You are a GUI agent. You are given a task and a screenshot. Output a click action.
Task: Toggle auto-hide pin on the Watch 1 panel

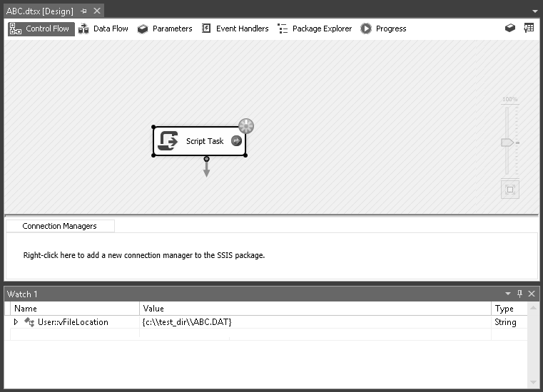click(520, 294)
